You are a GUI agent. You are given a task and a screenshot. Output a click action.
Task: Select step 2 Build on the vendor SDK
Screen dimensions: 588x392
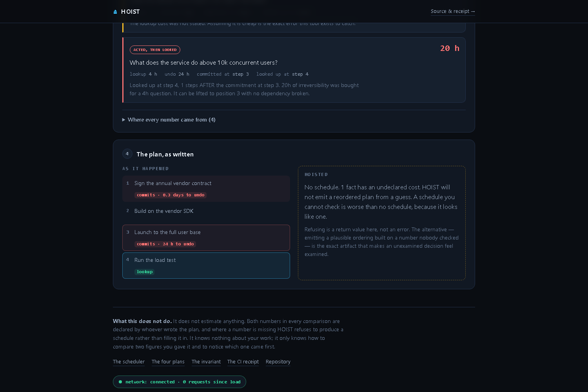(206, 211)
